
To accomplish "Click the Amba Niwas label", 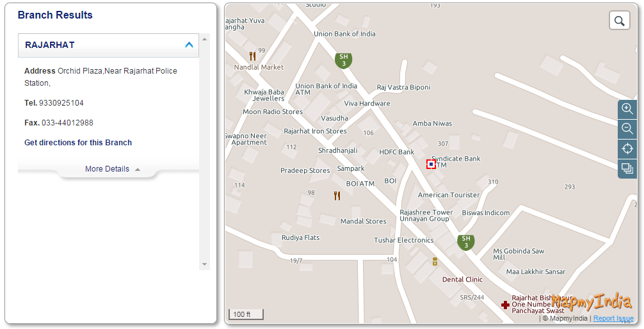I will click(432, 124).
